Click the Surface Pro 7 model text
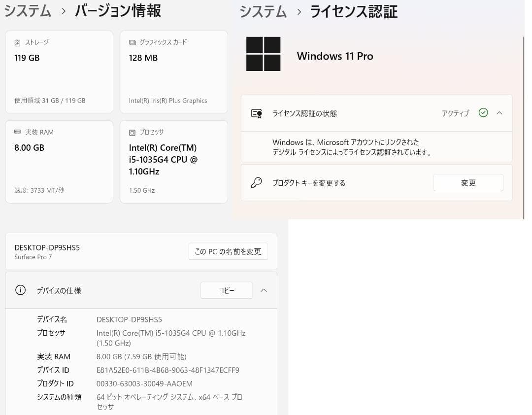 (x=33, y=257)
